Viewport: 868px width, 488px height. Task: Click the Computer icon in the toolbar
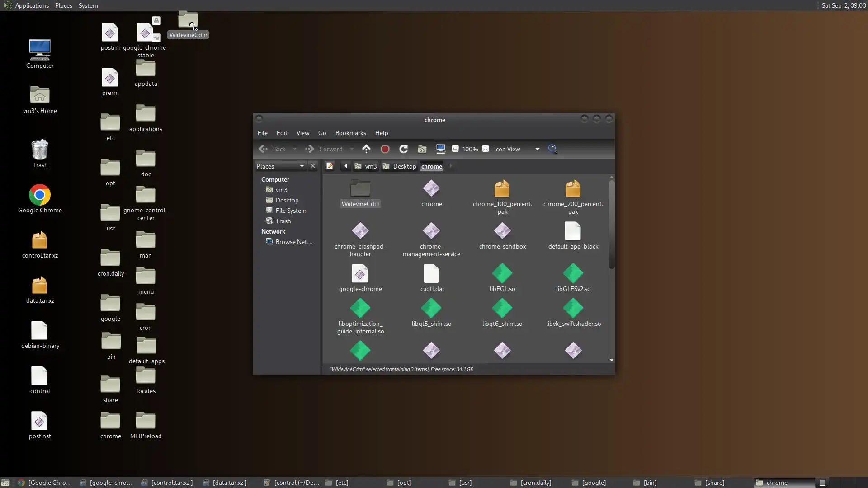click(440, 149)
